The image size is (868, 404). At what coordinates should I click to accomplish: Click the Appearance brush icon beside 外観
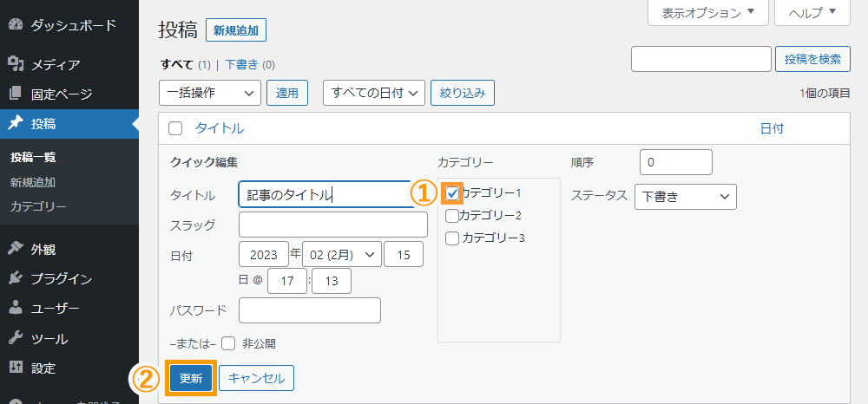[x=16, y=250]
